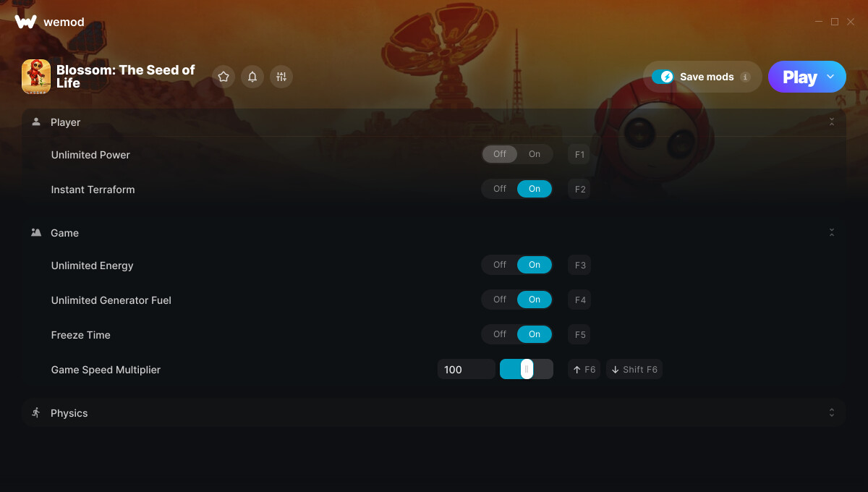Click the Game Speed Multiplier slider handle

point(527,370)
